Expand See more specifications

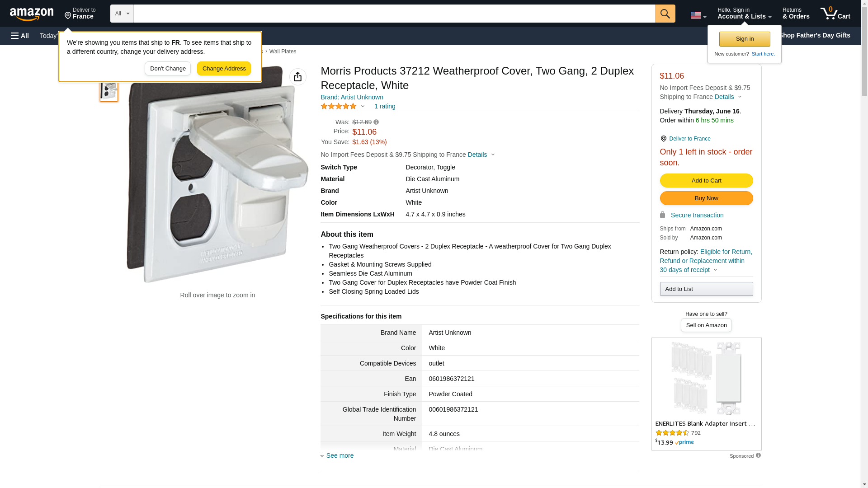[x=340, y=455]
